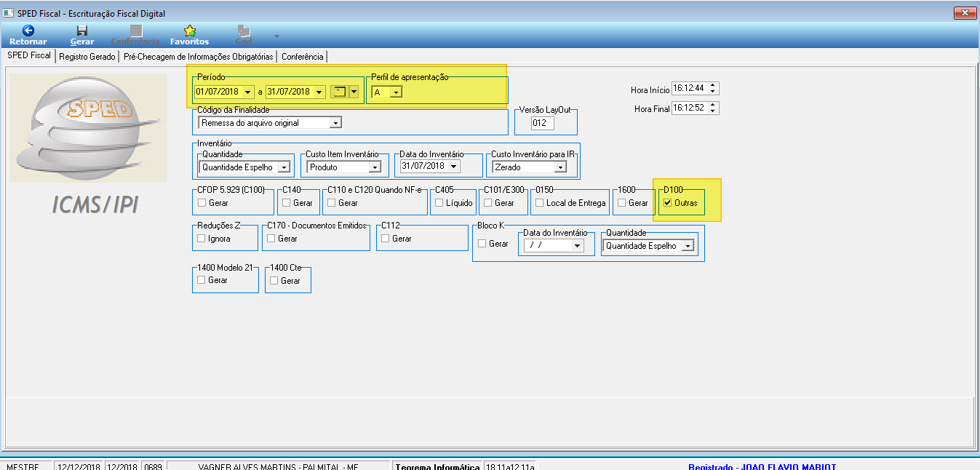Click MESTRE in status bar

(23, 466)
